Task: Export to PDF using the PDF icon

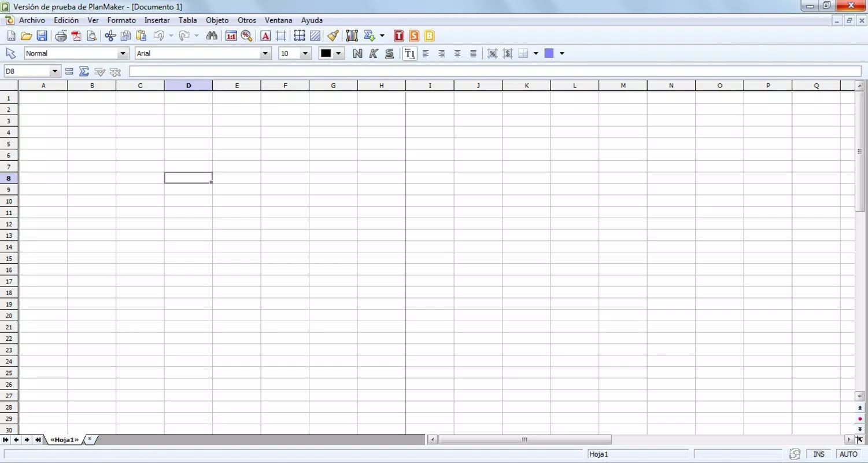Action: point(76,36)
